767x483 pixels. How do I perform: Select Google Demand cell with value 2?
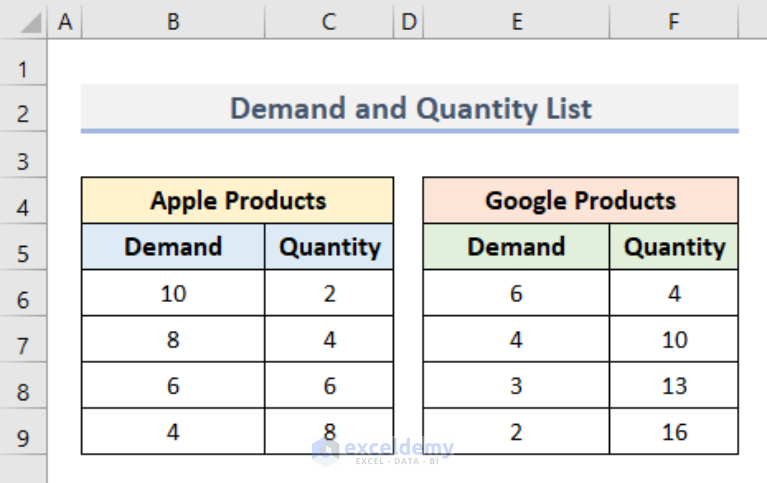tap(517, 431)
